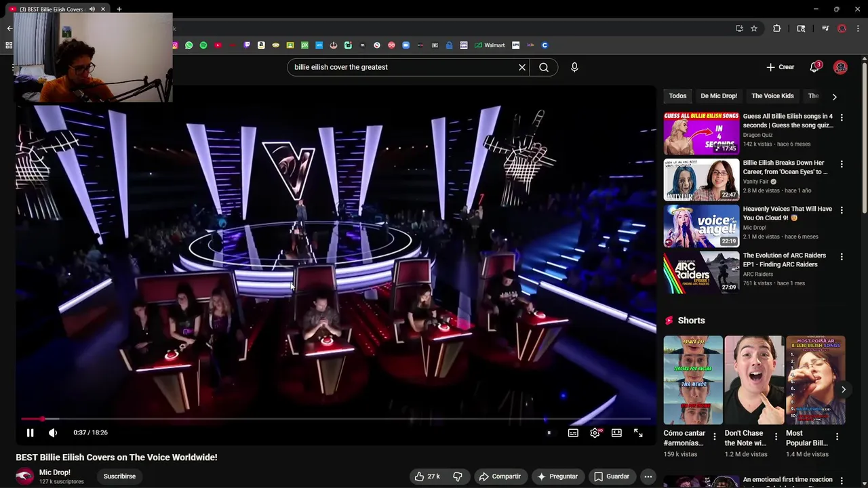
Task: Open Heavenly Voices video thumbnail
Action: point(701,226)
